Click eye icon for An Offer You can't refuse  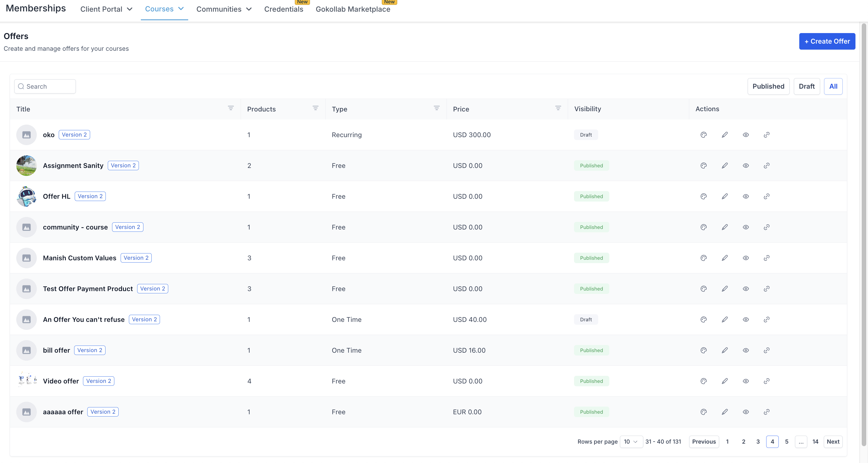point(746,319)
